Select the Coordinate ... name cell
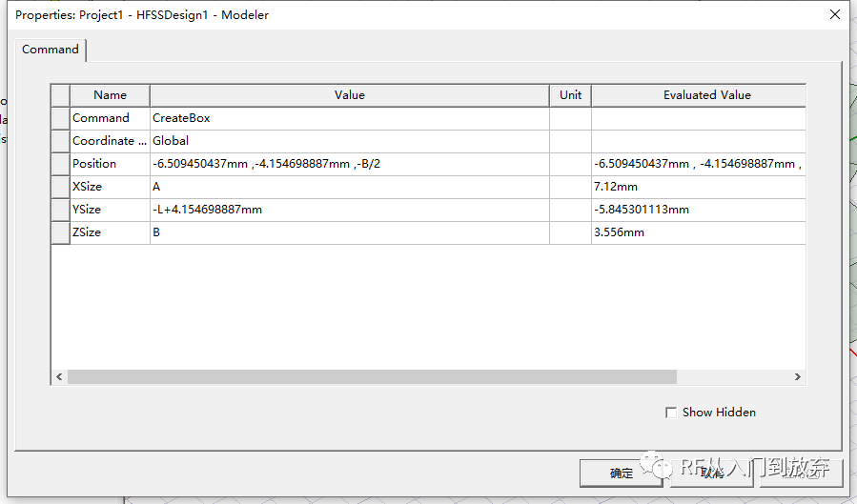Image resolution: width=857 pixels, height=504 pixels. [x=110, y=141]
